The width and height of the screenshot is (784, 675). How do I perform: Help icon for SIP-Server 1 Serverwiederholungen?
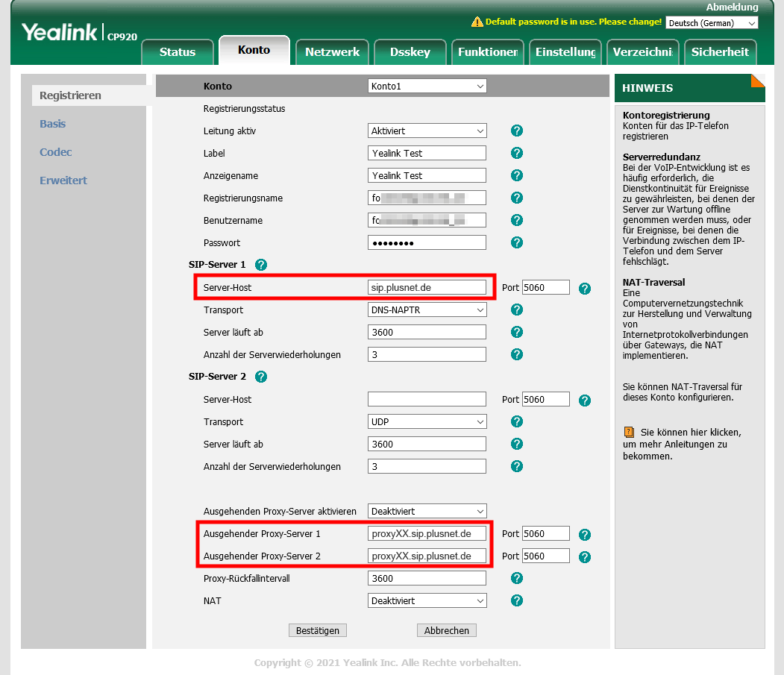pos(516,354)
